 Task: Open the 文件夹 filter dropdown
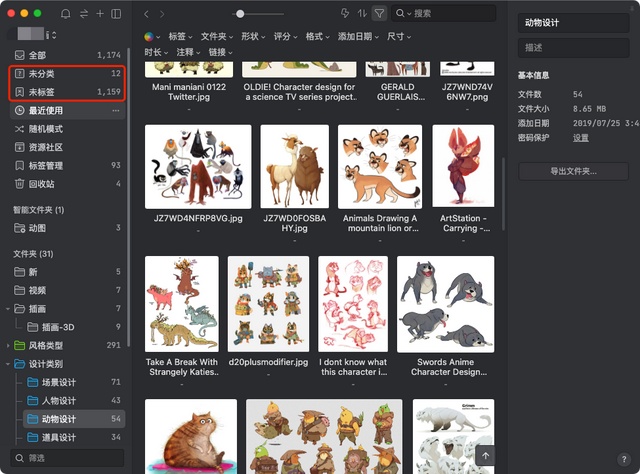[x=217, y=37]
